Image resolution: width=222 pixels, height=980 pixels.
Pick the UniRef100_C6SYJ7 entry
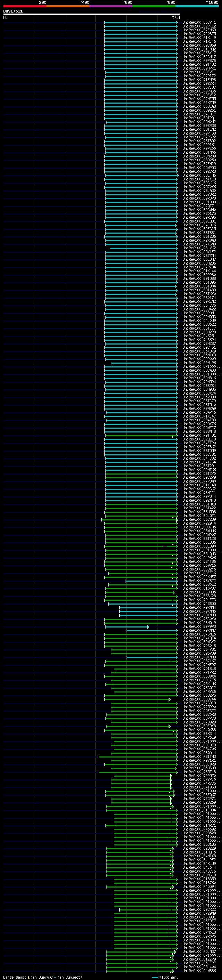click(x=199, y=53)
